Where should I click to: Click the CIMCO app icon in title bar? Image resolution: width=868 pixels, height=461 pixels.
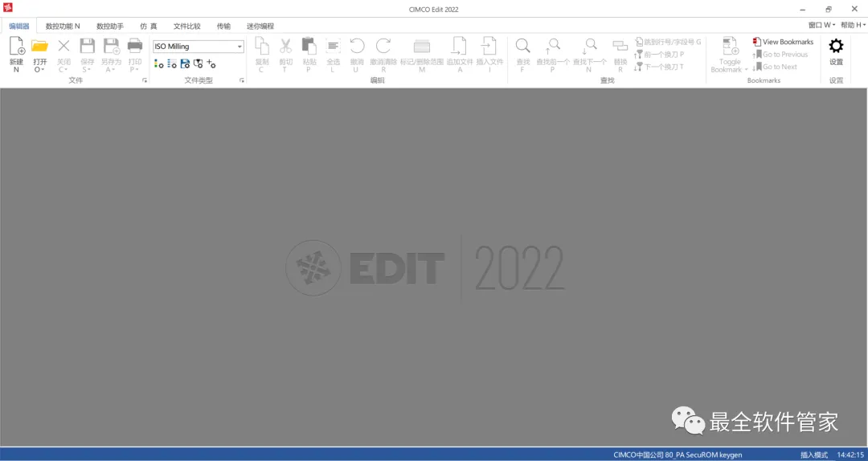(x=8, y=8)
